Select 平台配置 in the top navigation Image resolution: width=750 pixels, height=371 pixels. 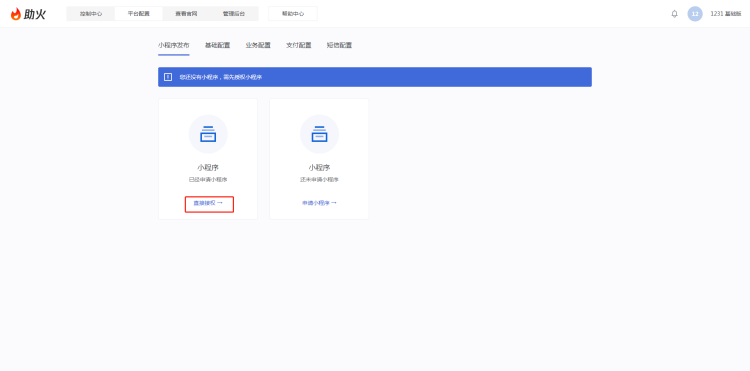click(139, 14)
